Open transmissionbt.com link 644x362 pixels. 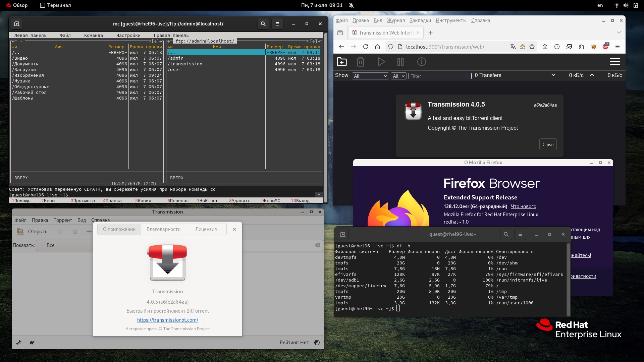(167, 320)
